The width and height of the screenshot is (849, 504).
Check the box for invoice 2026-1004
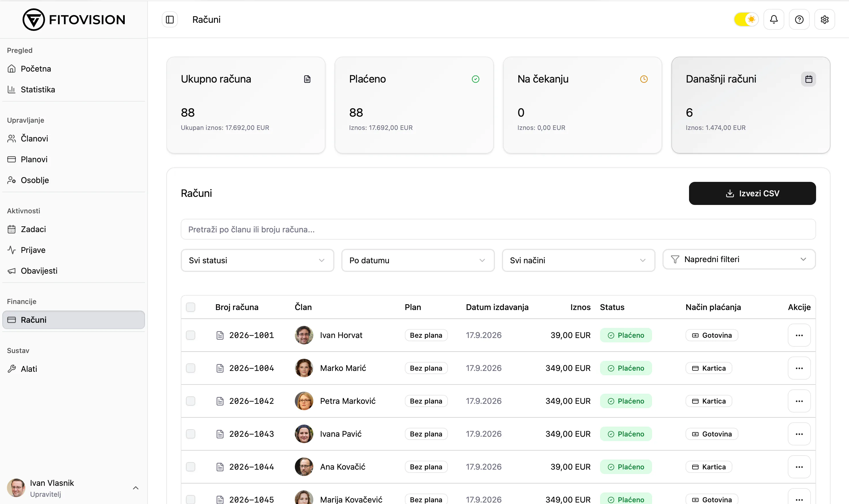tap(191, 368)
